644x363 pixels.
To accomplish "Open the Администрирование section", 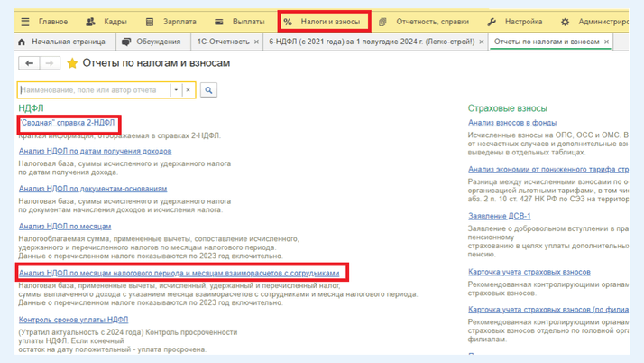I will (x=603, y=22).
